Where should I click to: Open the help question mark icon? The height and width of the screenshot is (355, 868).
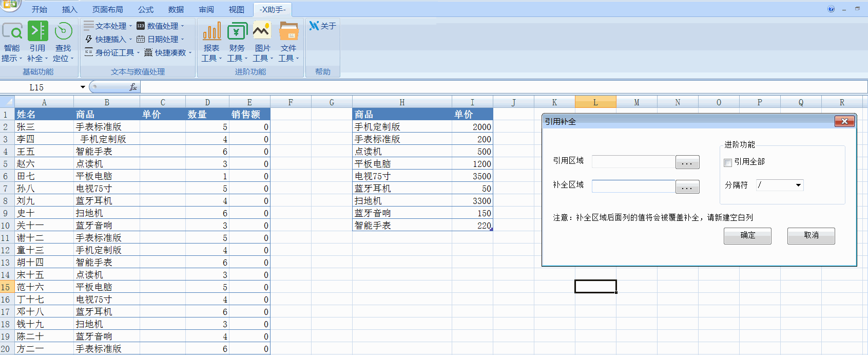pos(831,9)
